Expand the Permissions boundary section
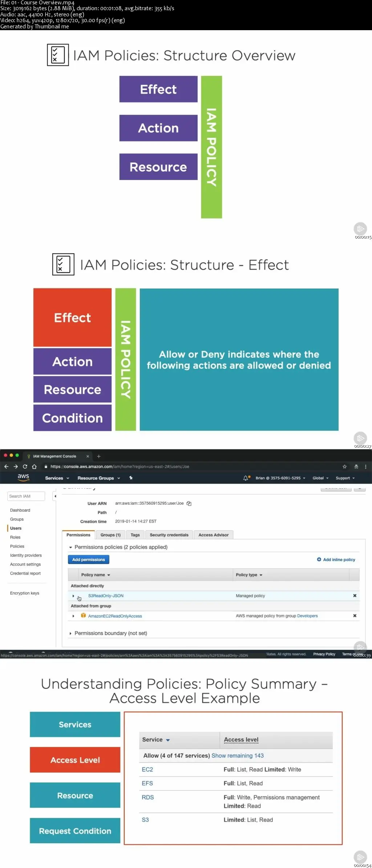This screenshot has height=868, width=372. [x=70, y=633]
